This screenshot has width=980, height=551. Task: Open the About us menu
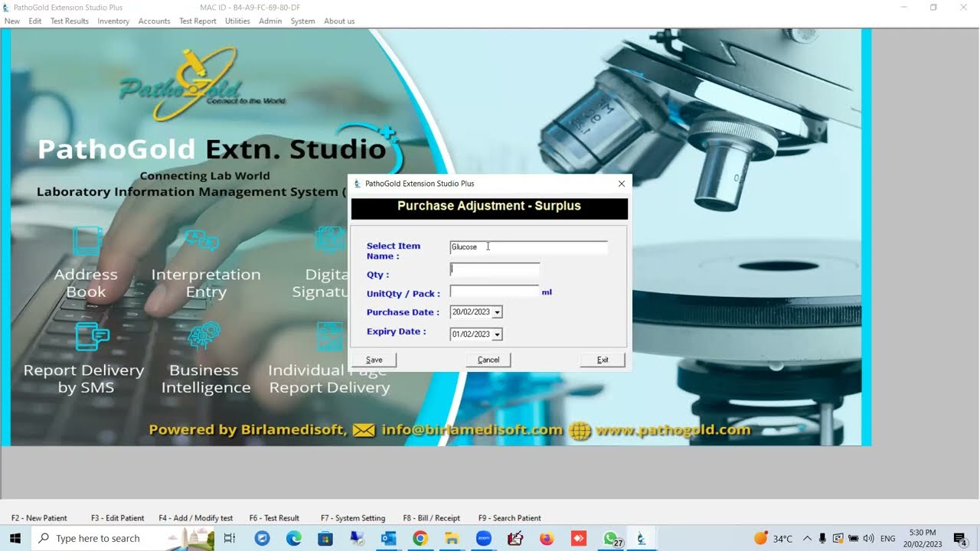[339, 21]
